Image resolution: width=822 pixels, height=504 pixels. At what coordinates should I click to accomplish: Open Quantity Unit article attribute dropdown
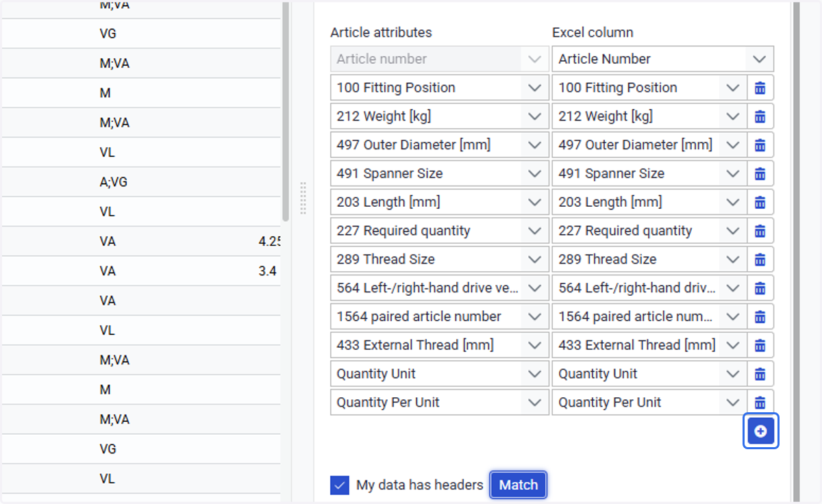(x=535, y=374)
